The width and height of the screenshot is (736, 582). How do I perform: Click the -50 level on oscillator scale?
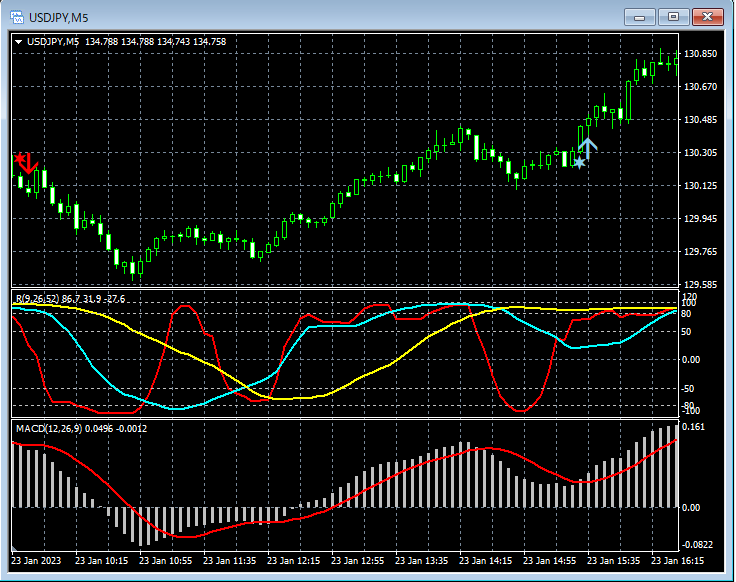687,389
